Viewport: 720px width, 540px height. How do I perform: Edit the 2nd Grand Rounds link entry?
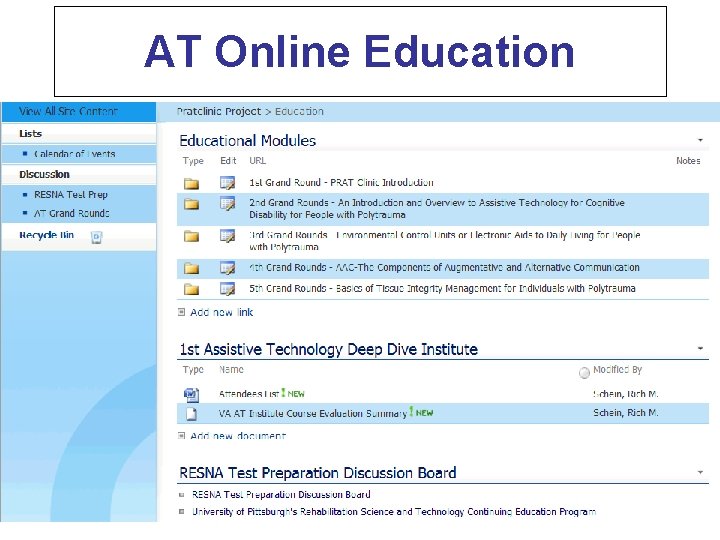pos(227,203)
